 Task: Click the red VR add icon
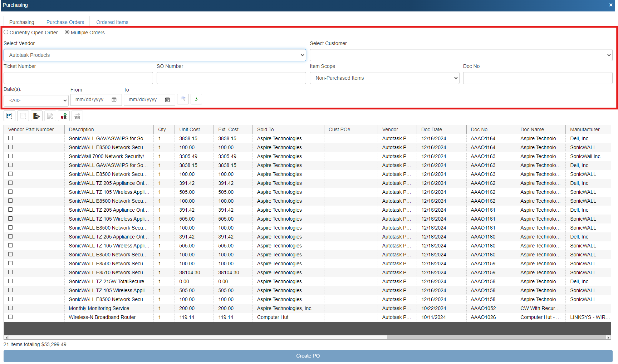pyautogui.click(x=64, y=116)
